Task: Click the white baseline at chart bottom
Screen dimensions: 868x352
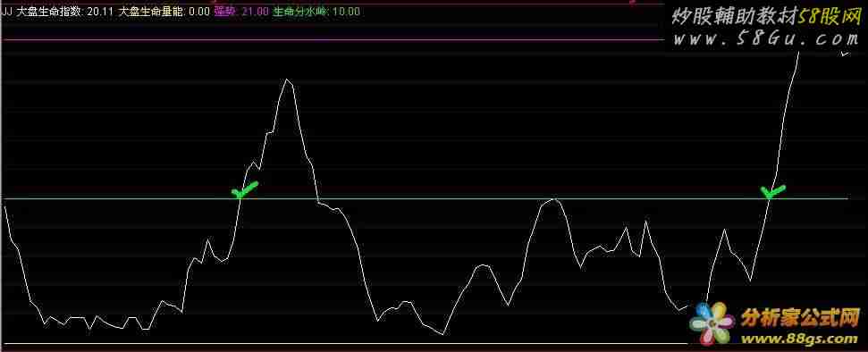Action: click(x=343, y=344)
